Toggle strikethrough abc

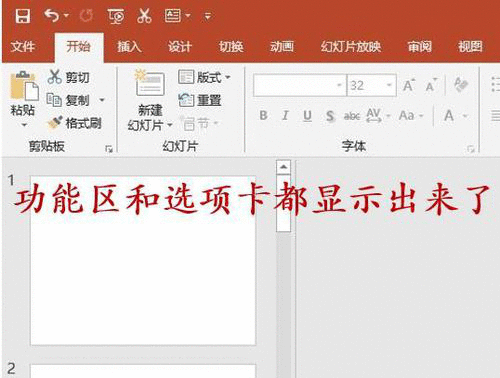[352, 116]
